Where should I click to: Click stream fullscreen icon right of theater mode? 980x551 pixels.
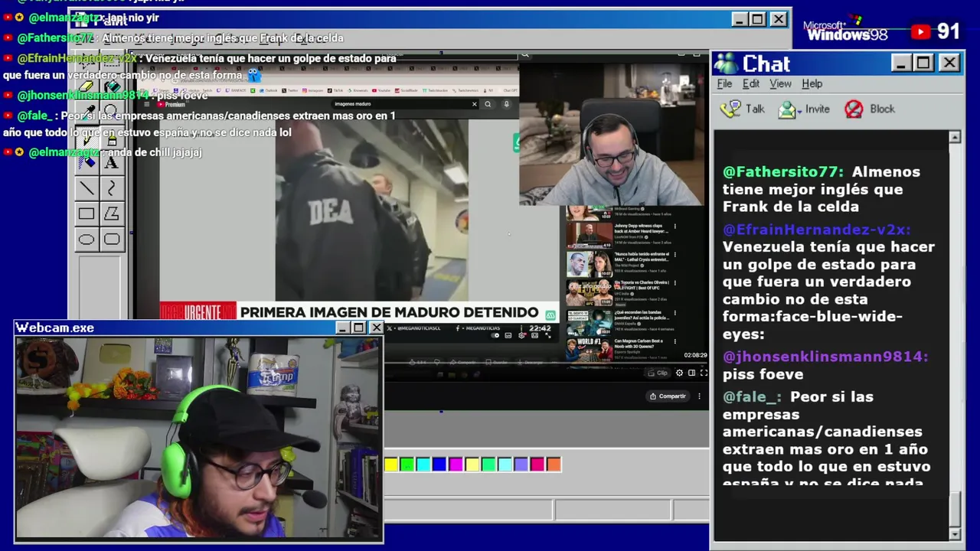tap(704, 373)
